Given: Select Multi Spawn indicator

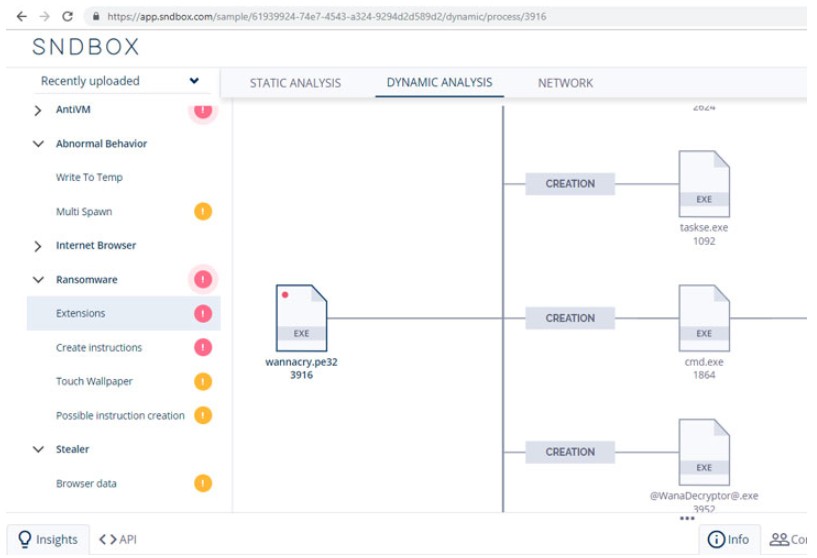Looking at the screenshot, I should [x=84, y=212].
